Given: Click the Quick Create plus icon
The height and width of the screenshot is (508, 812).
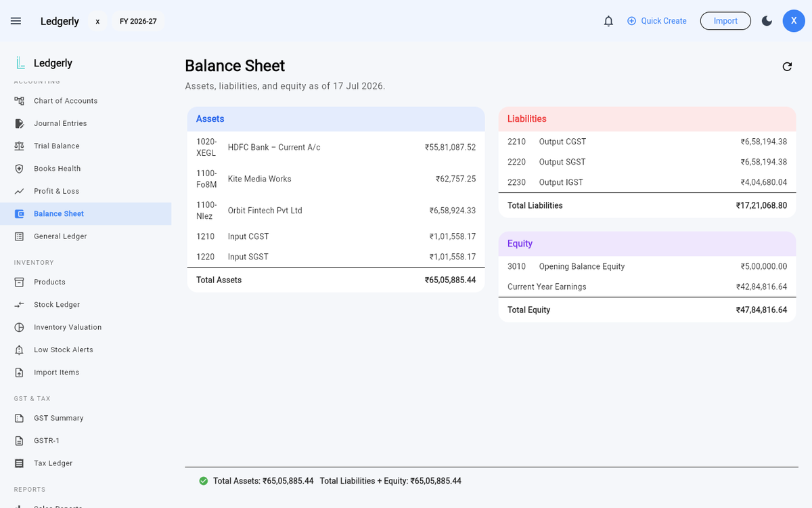Looking at the screenshot, I should pos(632,21).
